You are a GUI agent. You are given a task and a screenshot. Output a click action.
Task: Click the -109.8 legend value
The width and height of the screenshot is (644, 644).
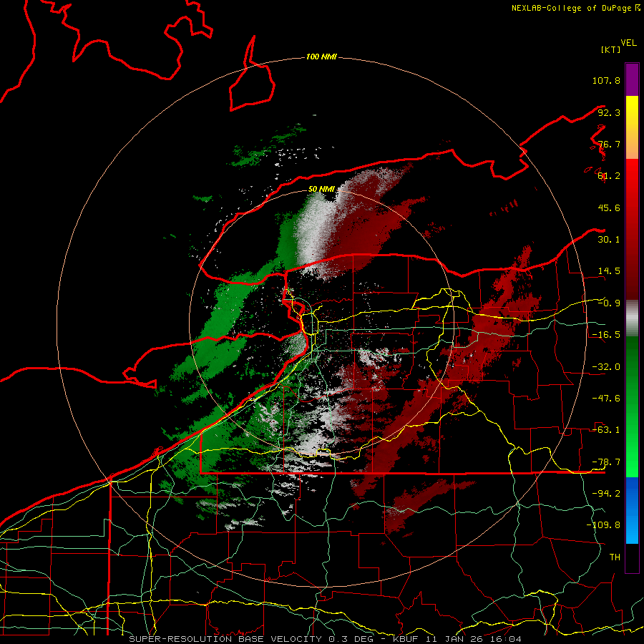(x=603, y=525)
